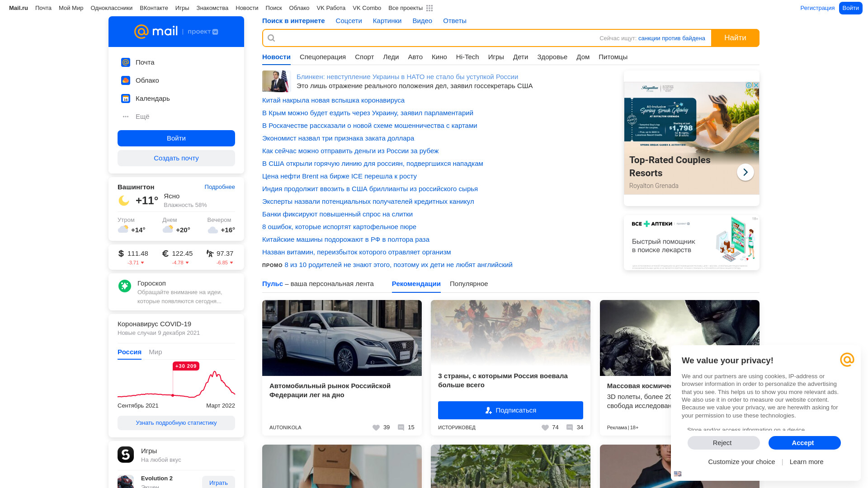Click the euro exchange rate icon

click(x=165, y=253)
